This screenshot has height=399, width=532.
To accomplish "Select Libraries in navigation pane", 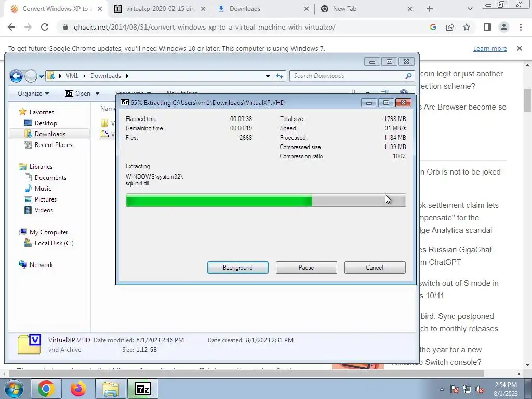I will point(41,167).
